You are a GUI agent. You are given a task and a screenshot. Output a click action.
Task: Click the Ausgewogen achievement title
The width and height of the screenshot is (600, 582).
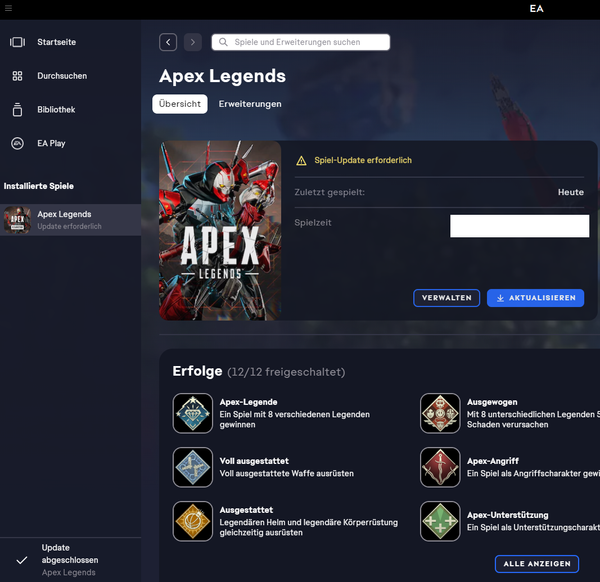[492, 402]
